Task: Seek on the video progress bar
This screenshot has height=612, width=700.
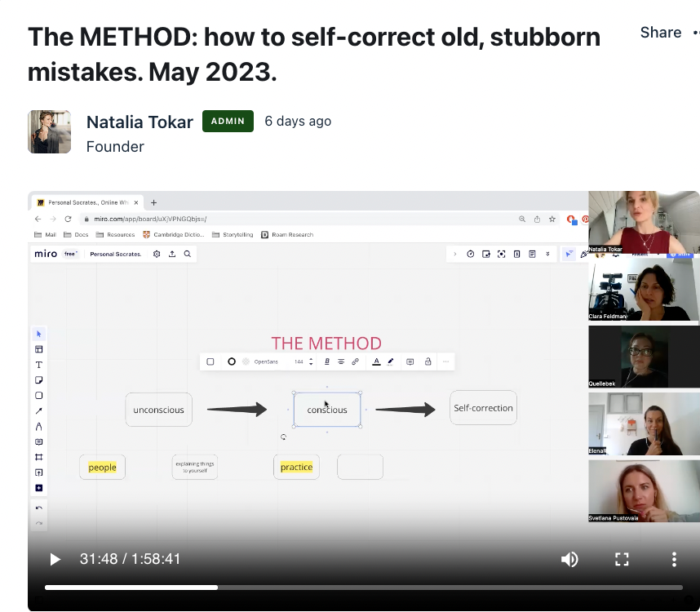Action: point(363,588)
